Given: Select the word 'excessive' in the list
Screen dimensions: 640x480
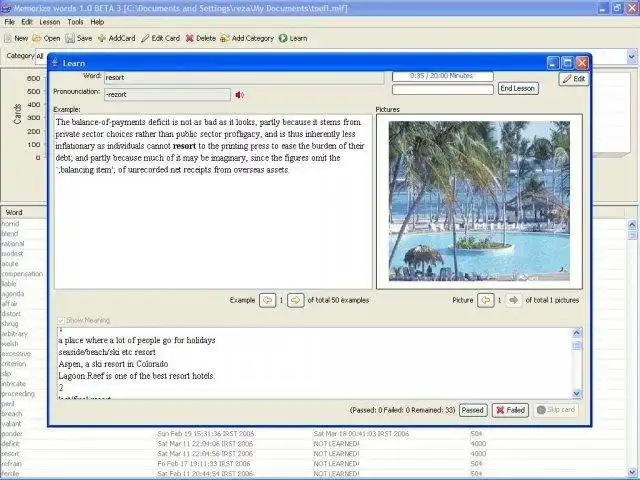Looking at the screenshot, I should tap(16, 354).
